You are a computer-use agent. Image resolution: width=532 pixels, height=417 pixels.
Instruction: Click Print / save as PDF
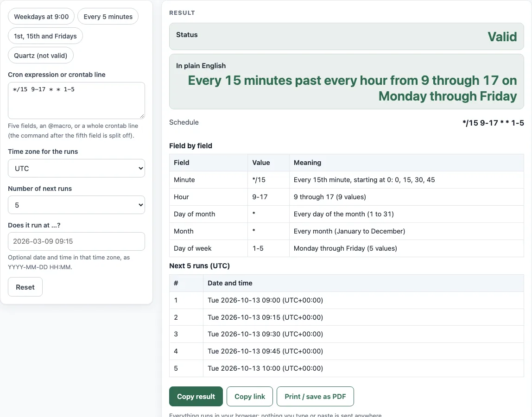point(315,396)
